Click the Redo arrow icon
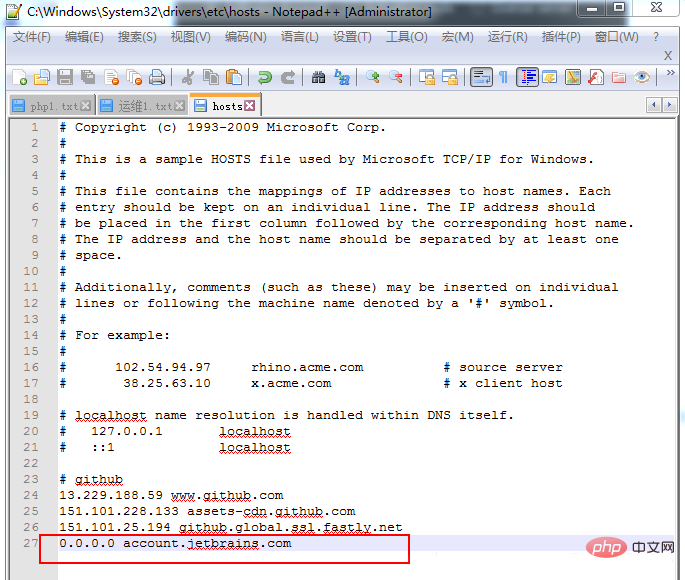The width and height of the screenshot is (685, 580). tap(287, 77)
